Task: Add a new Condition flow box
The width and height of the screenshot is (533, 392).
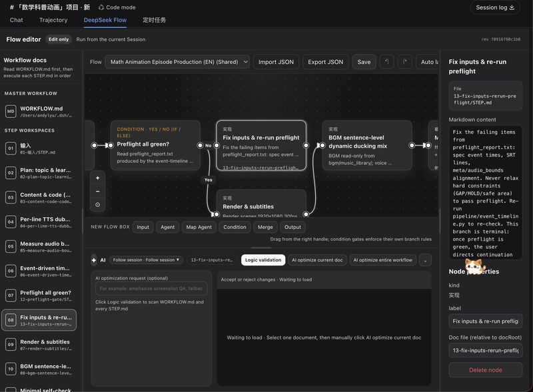Action: (235, 227)
